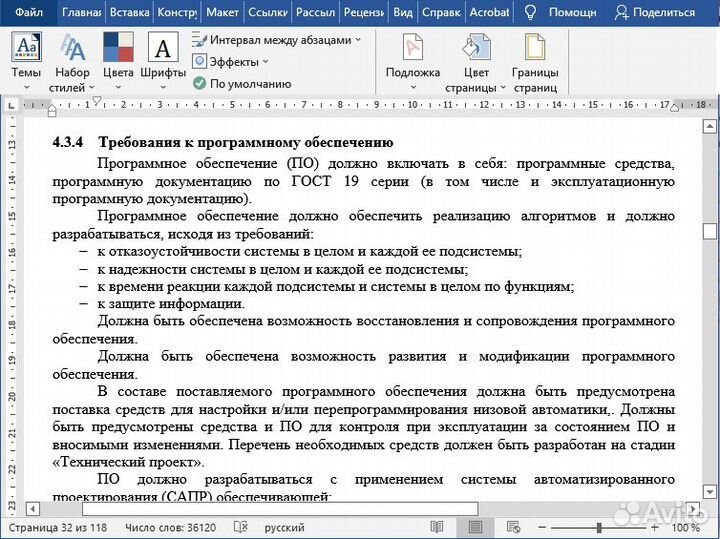Click the right indent ruler marker
Image resolution: width=720 pixels, height=539 pixels.
click(674, 107)
